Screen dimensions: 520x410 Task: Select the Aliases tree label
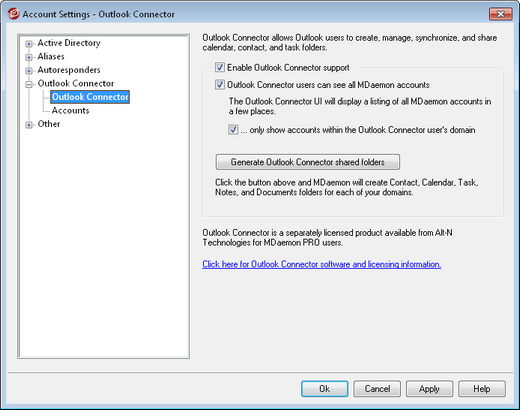51,56
